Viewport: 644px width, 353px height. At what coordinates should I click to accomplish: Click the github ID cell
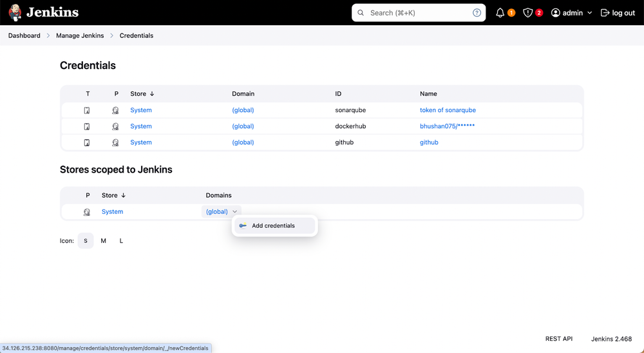344,142
